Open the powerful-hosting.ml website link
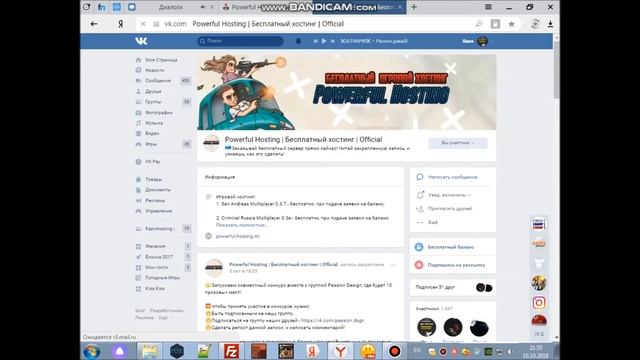The height and width of the screenshot is (360, 640). point(238,236)
